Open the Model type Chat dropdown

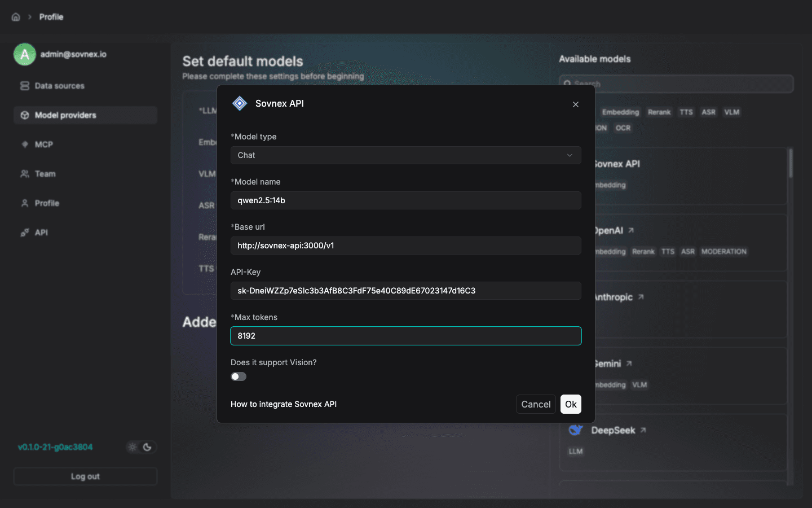tap(406, 155)
